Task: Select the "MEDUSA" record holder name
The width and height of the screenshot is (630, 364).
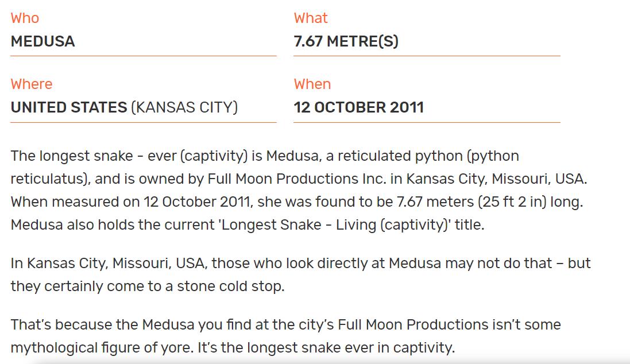Action: (42, 41)
